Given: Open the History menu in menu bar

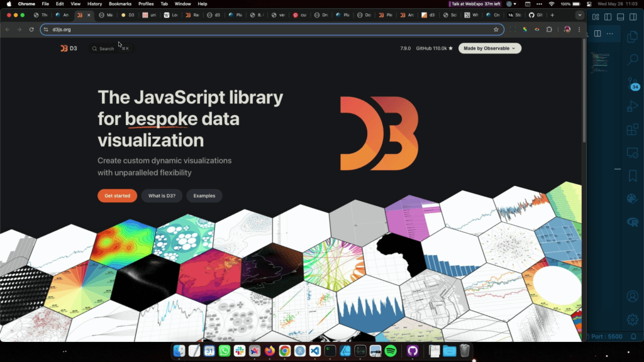Looking at the screenshot, I should pyautogui.click(x=94, y=4).
